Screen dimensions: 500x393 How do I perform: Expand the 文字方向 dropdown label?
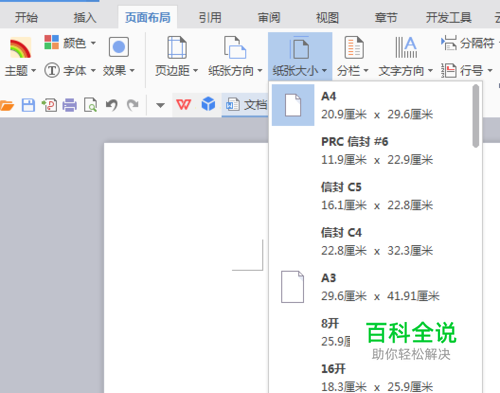[x=406, y=70]
